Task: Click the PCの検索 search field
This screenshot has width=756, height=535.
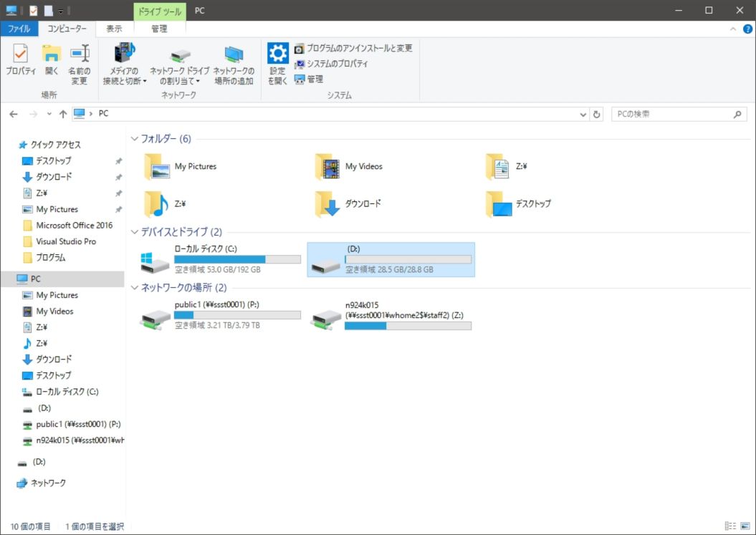Action: point(670,115)
